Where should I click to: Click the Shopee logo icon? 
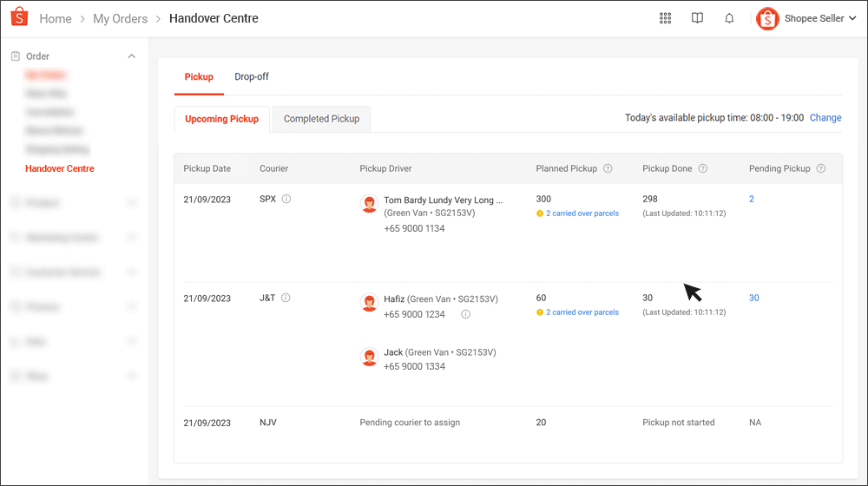pos(19,16)
